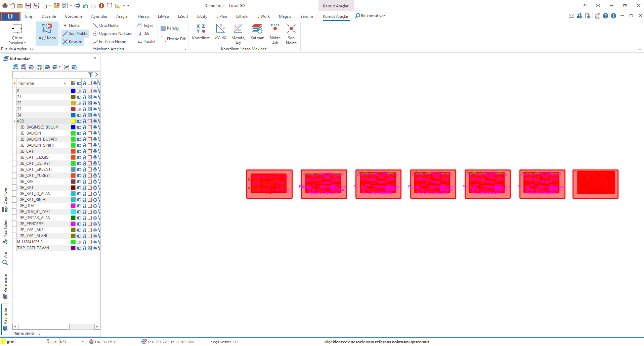Open Mesafe, Açı measurement tool
Viewport: 644px width, 346px height.
[x=238, y=34]
